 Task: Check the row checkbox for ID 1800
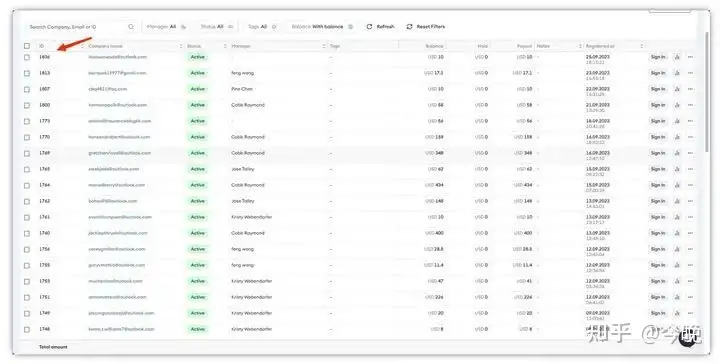coord(27,105)
